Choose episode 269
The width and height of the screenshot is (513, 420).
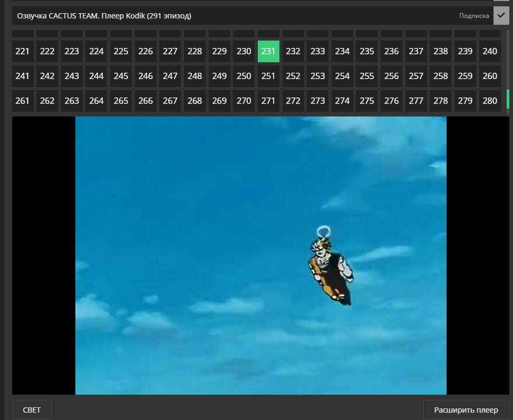(219, 101)
